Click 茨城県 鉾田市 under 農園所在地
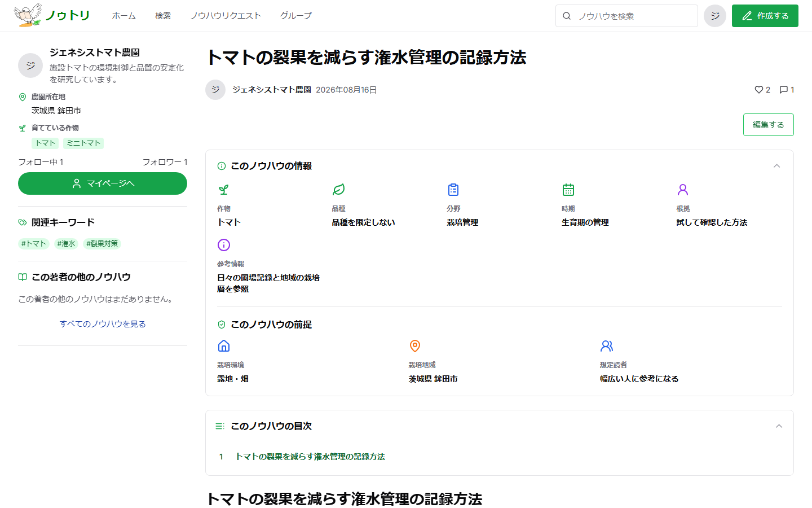The height and width of the screenshot is (508, 812). pos(56,111)
